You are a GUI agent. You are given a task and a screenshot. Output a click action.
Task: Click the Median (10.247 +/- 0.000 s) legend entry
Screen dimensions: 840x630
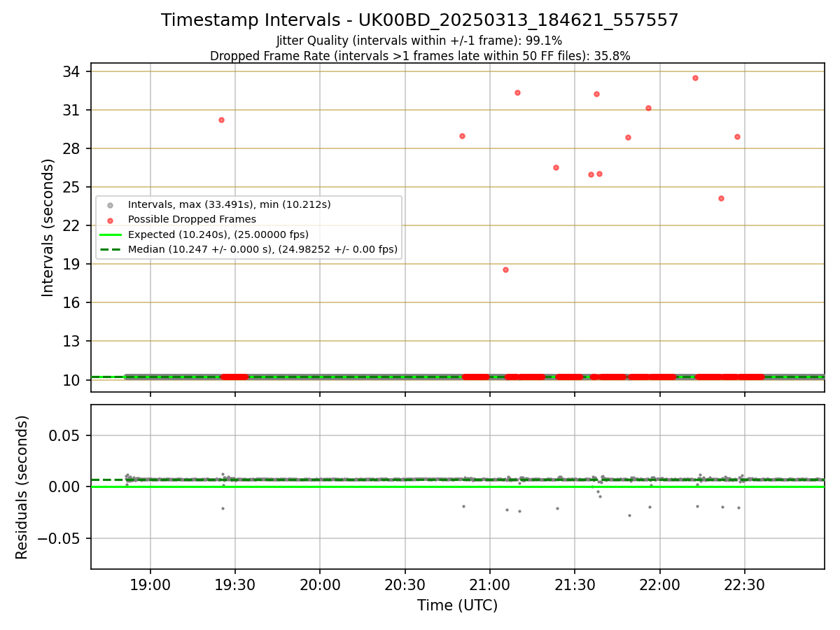point(262,248)
